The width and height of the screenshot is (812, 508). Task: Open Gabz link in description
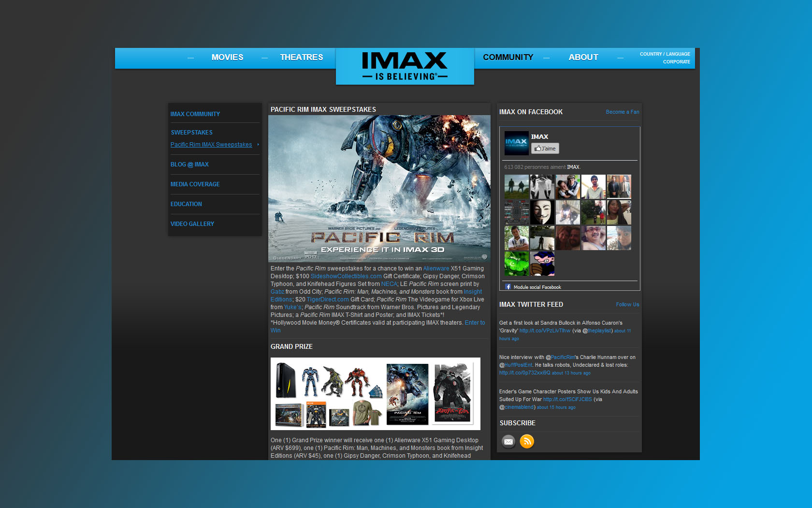277,292
